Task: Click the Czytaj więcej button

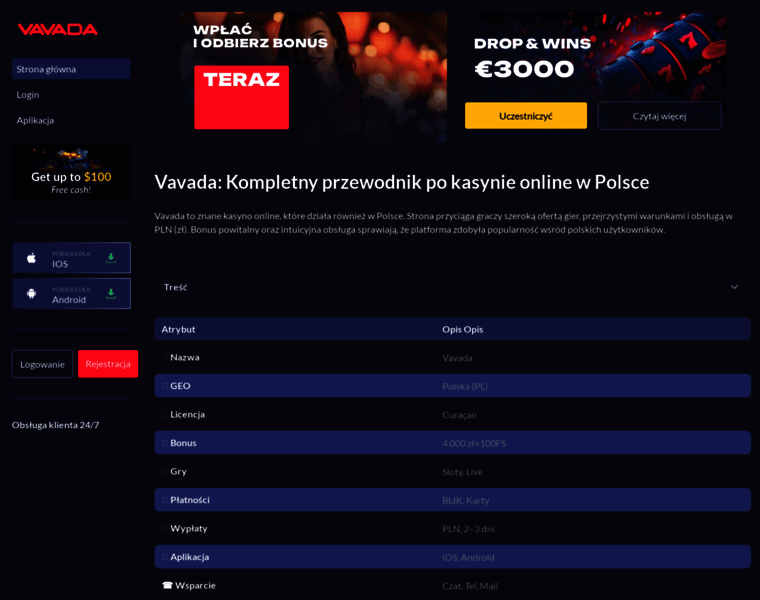Action: pyautogui.click(x=659, y=115)
